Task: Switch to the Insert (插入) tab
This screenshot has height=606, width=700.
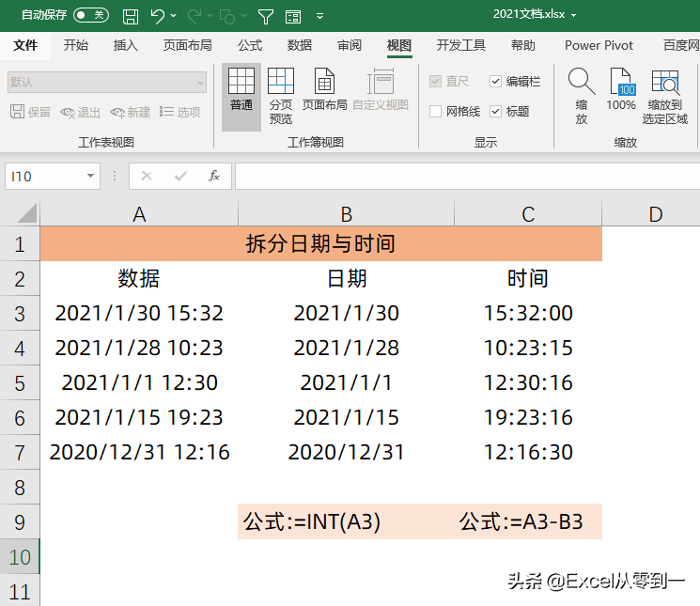Action: click(126, 45)
